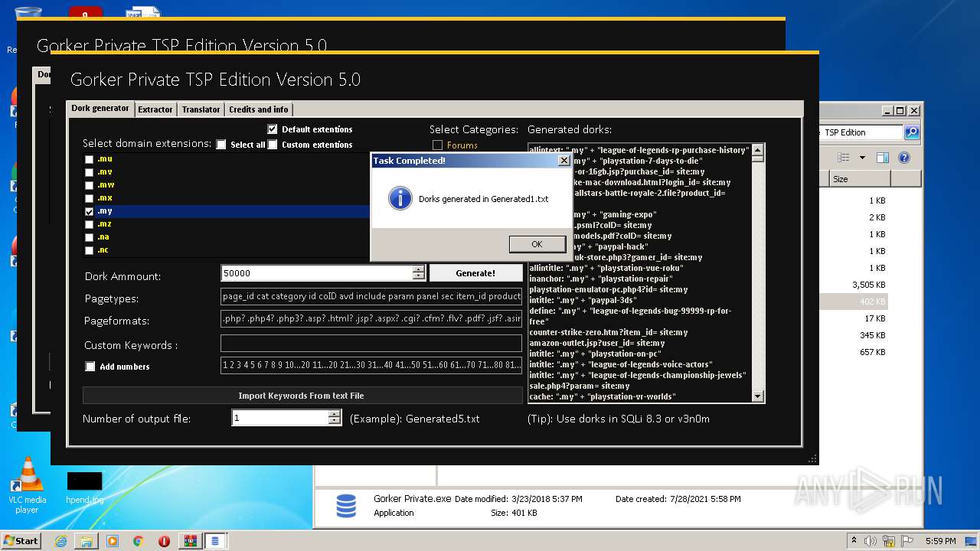Open WinRAR taskbar icon

click(190, 541)
